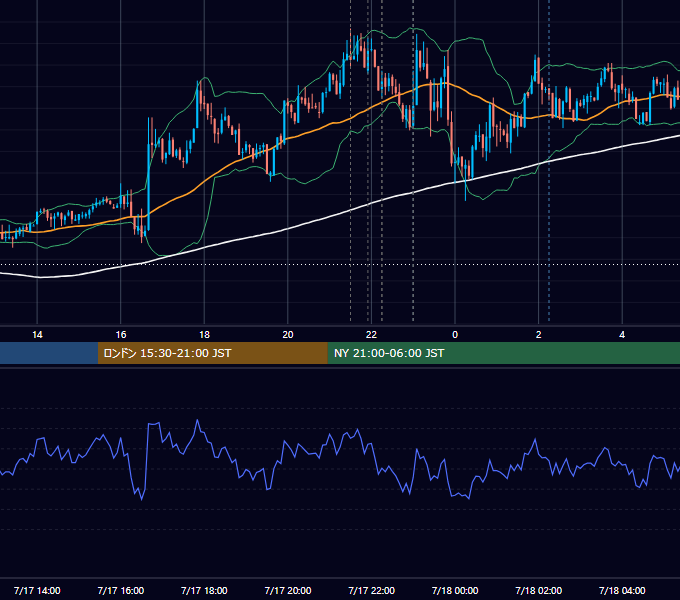Click the 7/17 14:00 time label
Image resolution: width=680 pixels, height=600 pixels.
coord(37,590)
